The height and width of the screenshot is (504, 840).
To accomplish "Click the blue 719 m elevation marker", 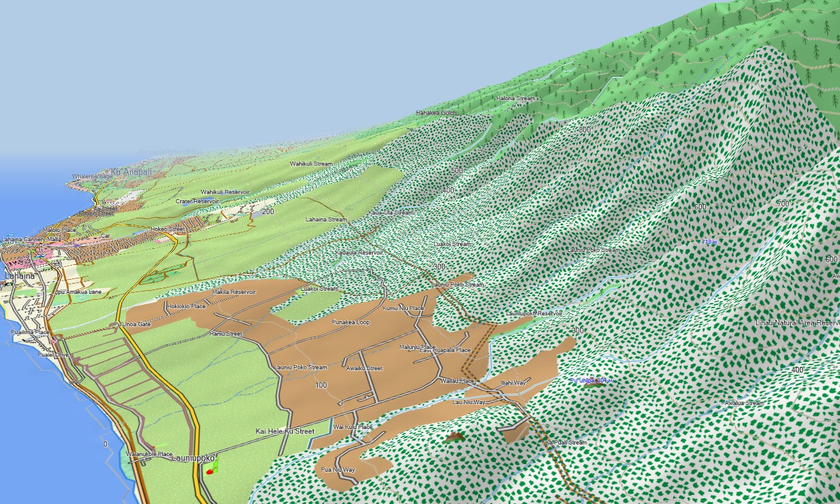I will (x=709, y=242).
